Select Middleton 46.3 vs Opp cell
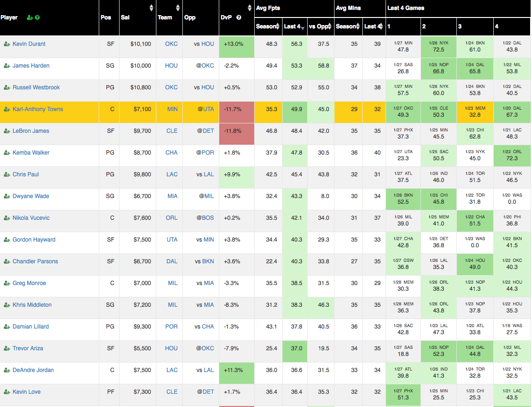Screen dimensions: 532x407 (321, 308)
